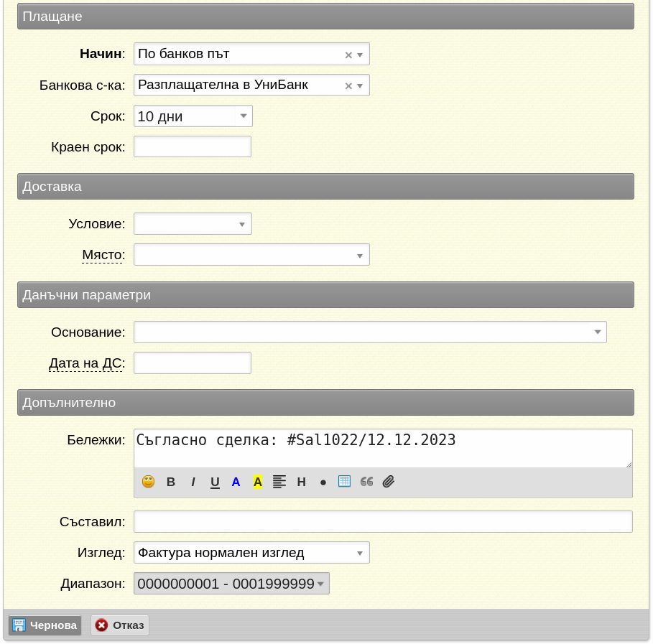This screenshot has height=644, width=653.
Task: Insert heading with the H button
Action: tap(302, 482)
